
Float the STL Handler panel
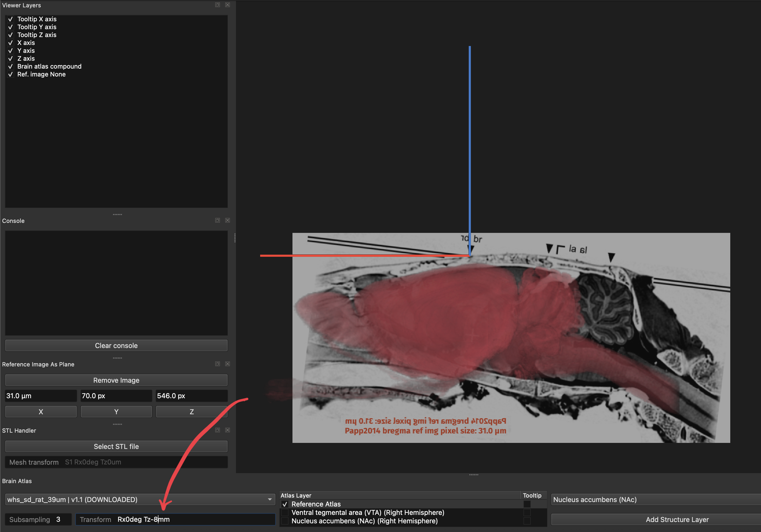[217, 430]
